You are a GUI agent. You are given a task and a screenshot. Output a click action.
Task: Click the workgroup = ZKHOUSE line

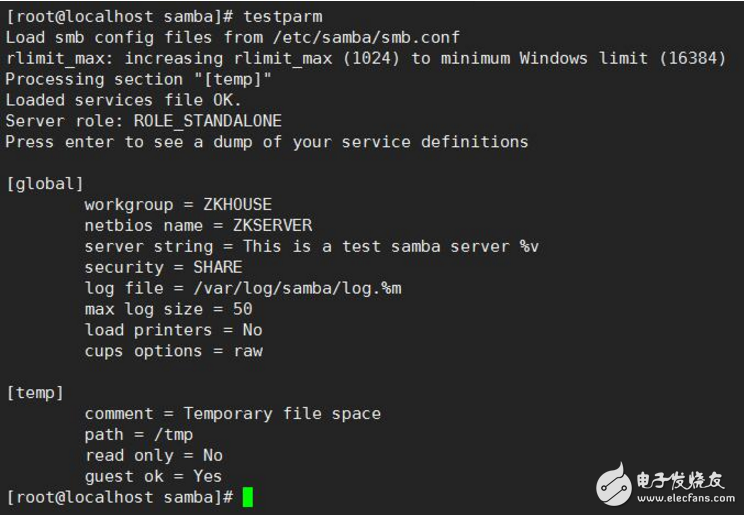[178, 204]
